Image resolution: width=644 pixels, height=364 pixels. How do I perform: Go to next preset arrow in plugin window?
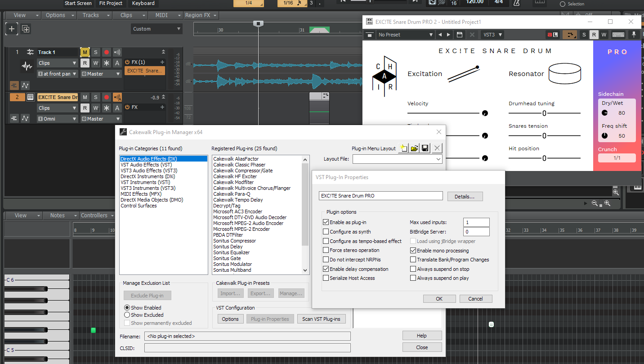[449, 35]
